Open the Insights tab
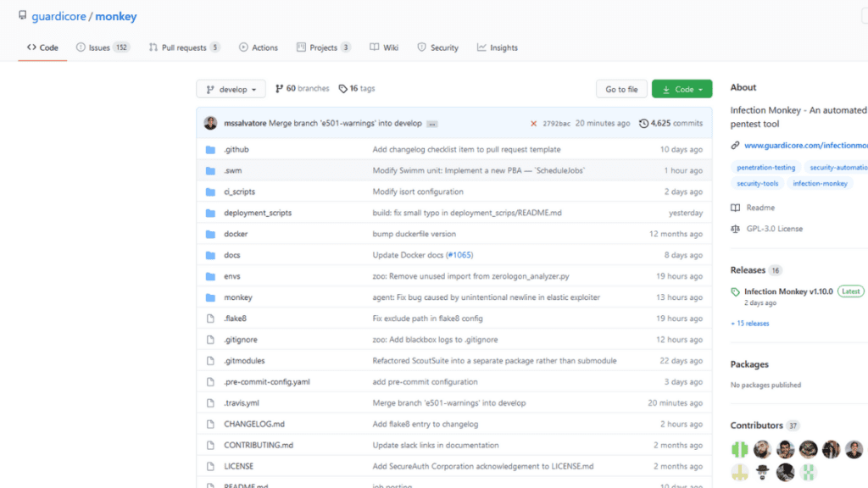 point(498,47)
